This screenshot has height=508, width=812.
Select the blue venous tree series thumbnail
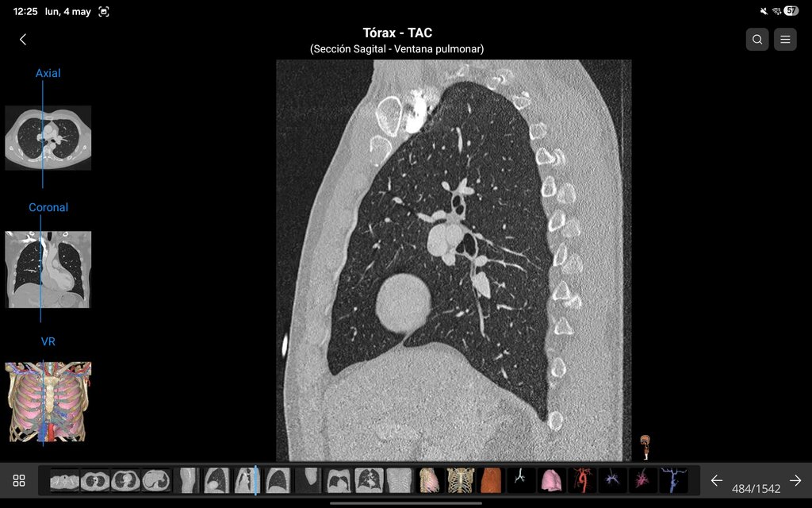[x=674, y=480]
